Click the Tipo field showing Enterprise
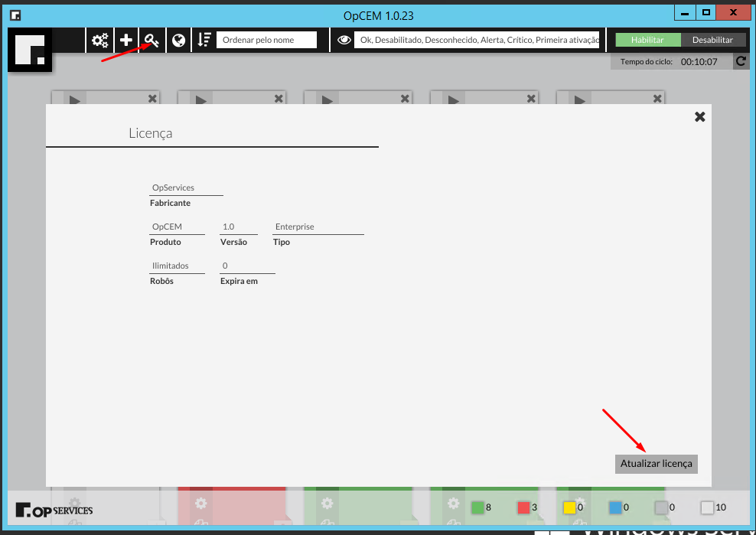Viewport: 756px width, 535px height. point(318,227)
